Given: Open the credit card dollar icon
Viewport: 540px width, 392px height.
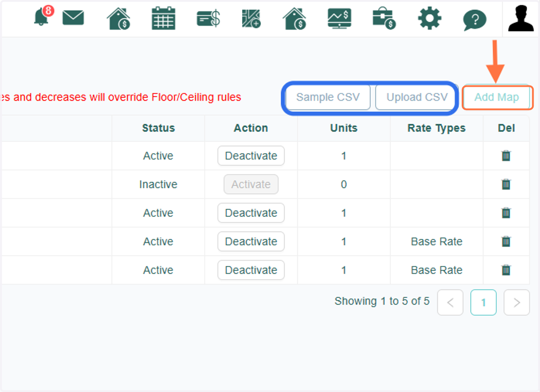Looking at the screenshot, I should (208, 19).
